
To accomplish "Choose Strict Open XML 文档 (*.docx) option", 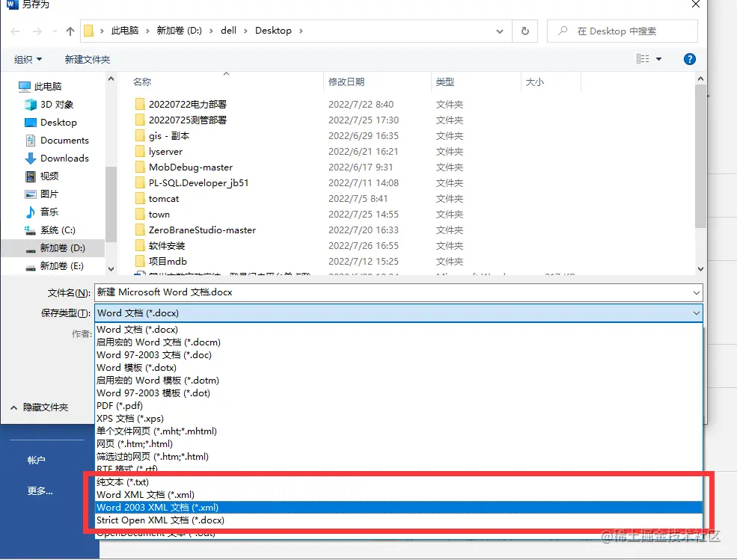I will 399,520.
